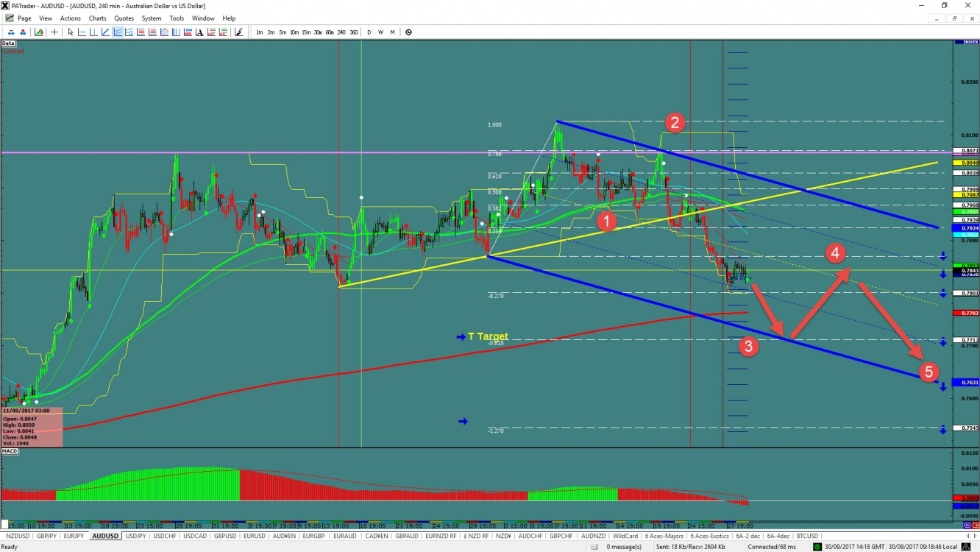Open the Charts menu

coord(97,18)
